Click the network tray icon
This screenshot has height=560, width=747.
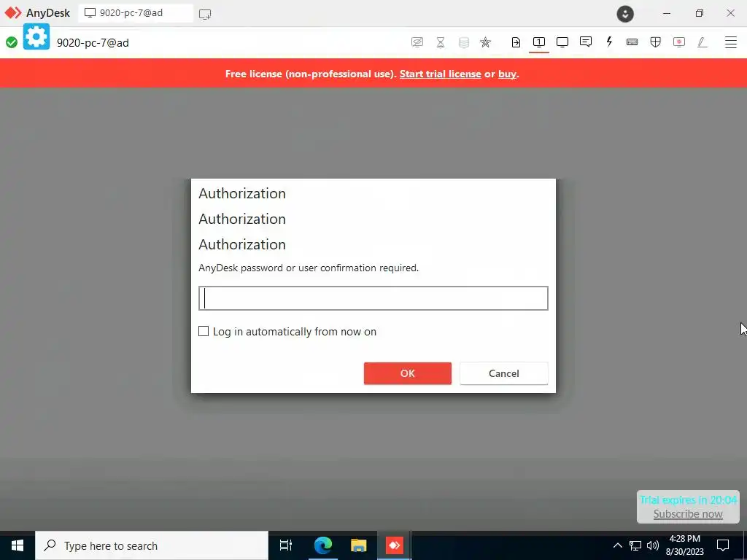coord(635,545)
